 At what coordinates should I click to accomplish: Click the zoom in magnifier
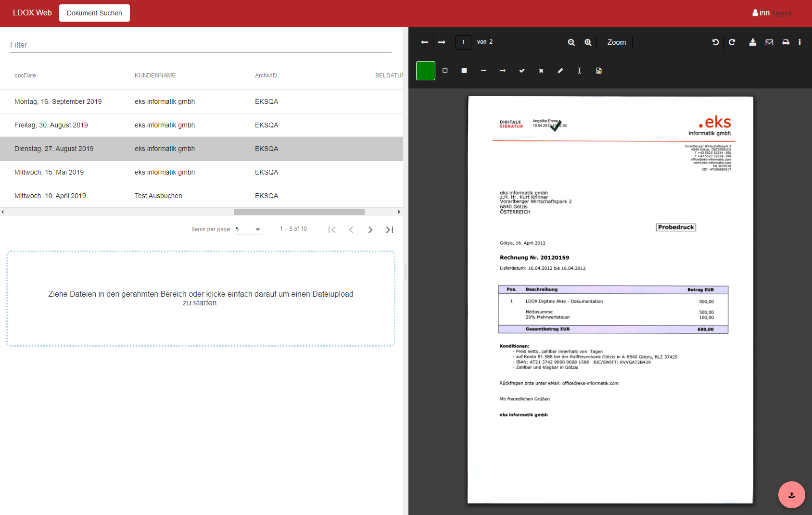pyautogui.click(x=588, y=42)
